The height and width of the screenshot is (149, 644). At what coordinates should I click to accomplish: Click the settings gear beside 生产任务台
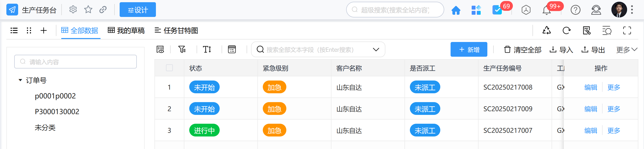(73, 10)
